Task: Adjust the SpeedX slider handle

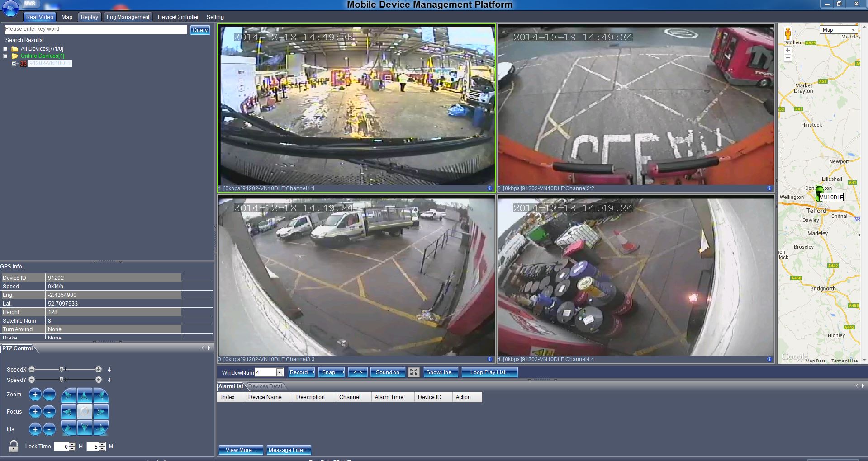Action: pyautogui.click(x=62, y=369)
